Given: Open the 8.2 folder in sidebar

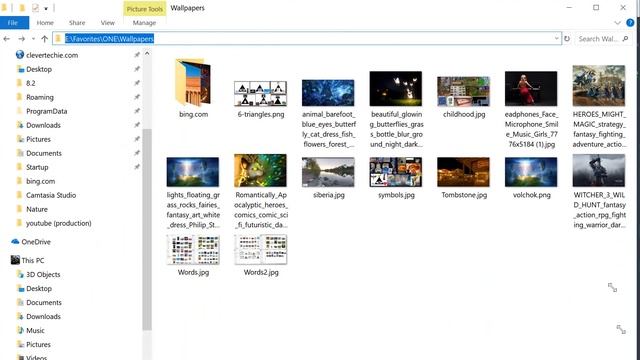Looking at the screenshot, I should pyautogui.click(x=31, y=83).
